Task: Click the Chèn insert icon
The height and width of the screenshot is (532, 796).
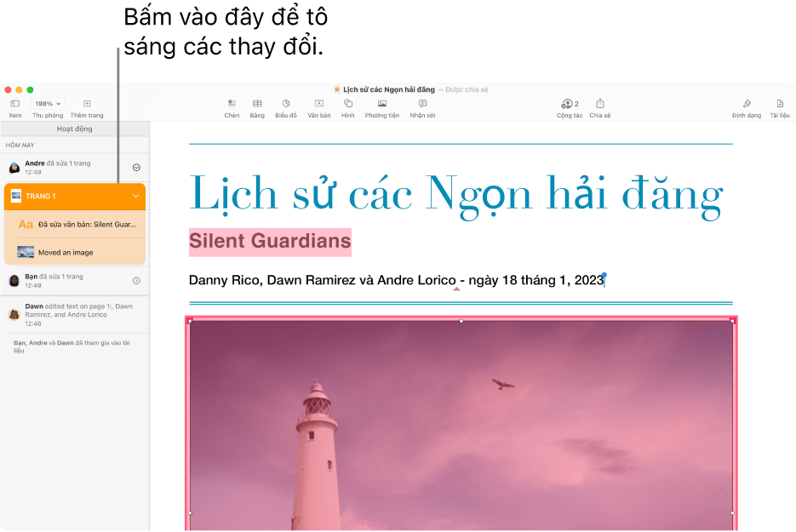Action: coord(232,103)
